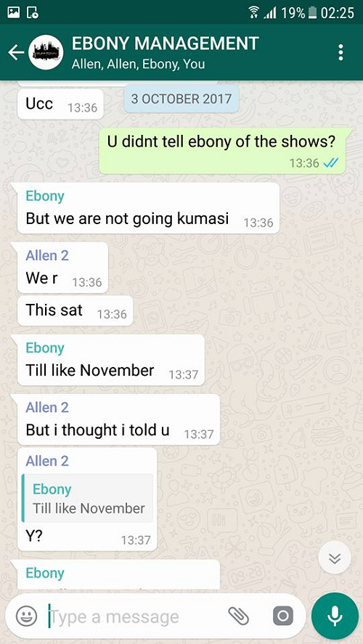This screenshot has width=363, height=644.
Task: Tap participant list 'Allen, Allen, Ebony, You'
Action: pyautogui.click(x=138, y=64)
